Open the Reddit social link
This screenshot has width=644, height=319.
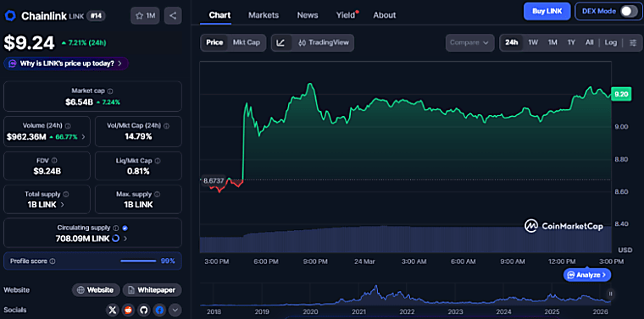pos(128,310)
